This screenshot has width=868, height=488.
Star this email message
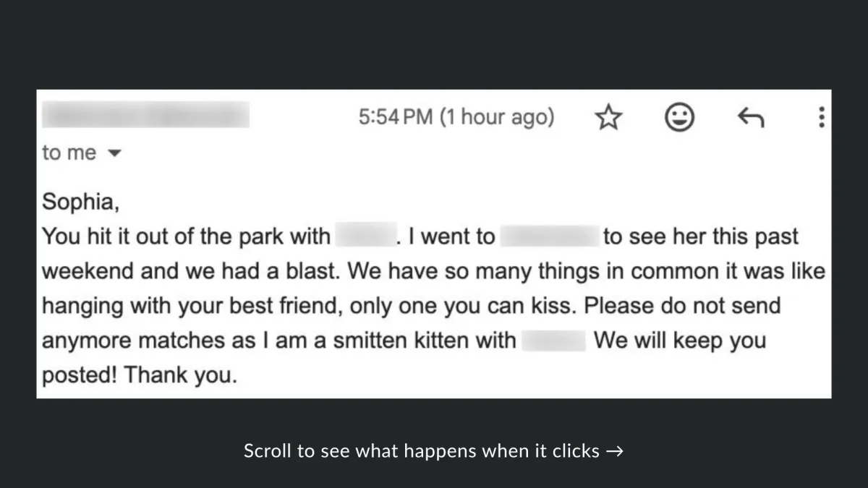[608, 118]
